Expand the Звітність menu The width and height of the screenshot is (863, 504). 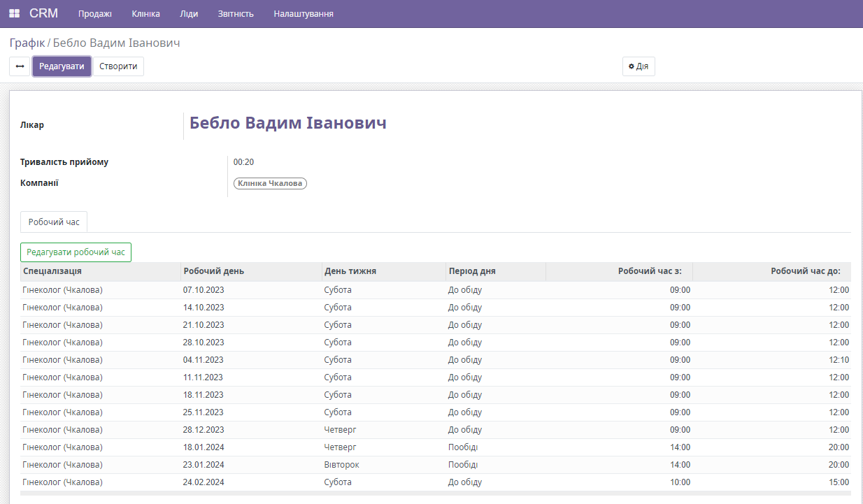point(234,14)
